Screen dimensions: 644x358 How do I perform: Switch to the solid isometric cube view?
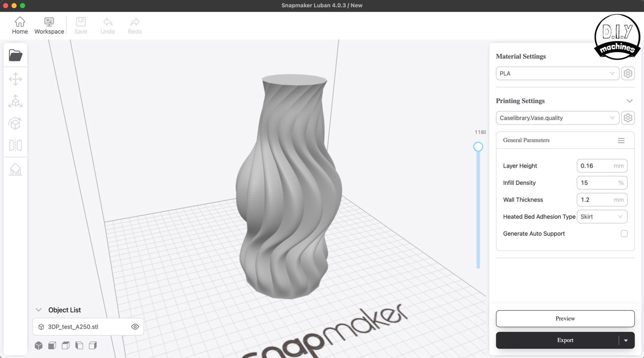click(x=39, y=346)
